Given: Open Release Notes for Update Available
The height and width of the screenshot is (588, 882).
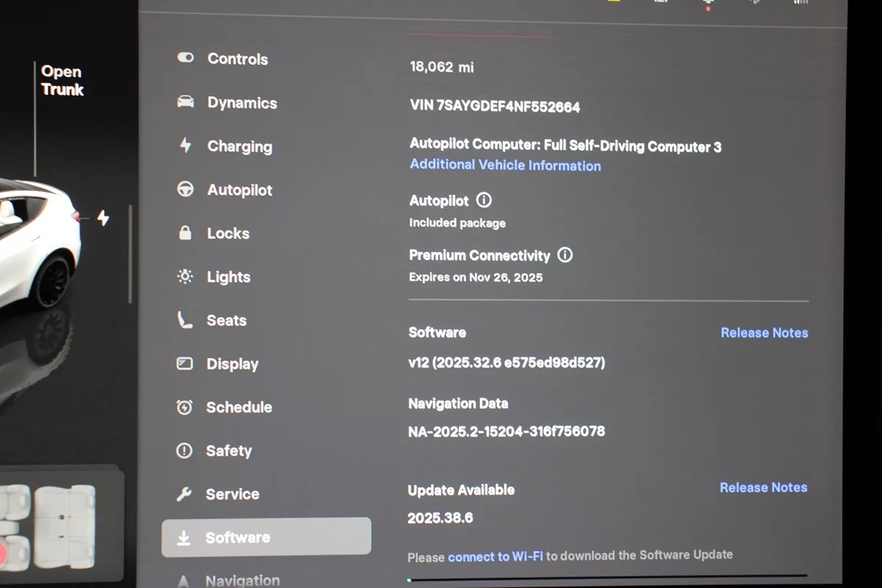Looking at the screenshot, I should click(763, 487).
